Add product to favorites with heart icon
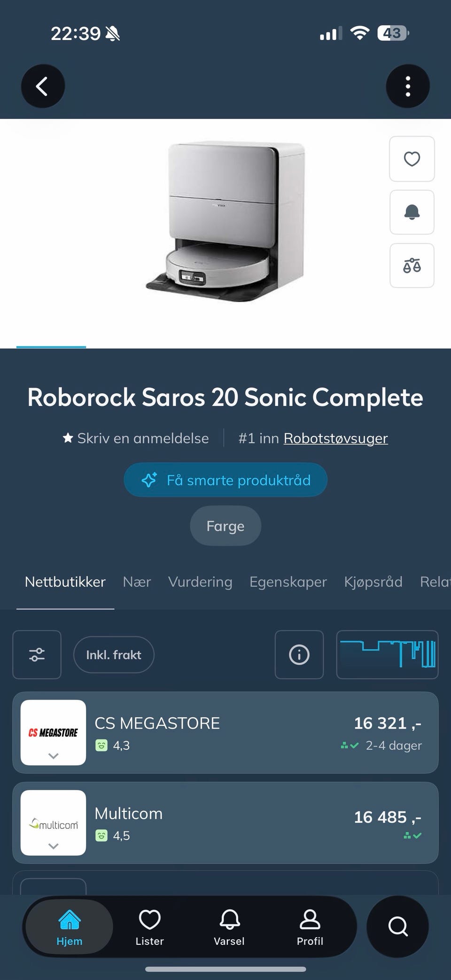Viewport: 451px width, 980px height. [412, 159]
